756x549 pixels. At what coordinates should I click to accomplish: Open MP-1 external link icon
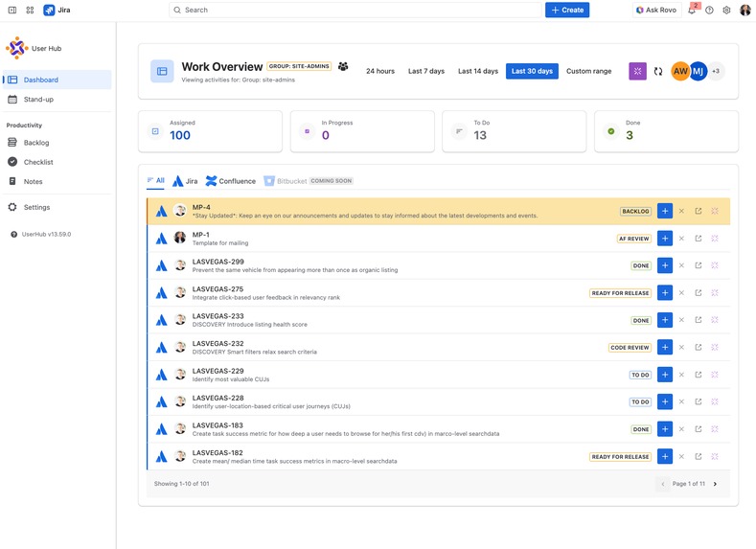tap(699, 239)
